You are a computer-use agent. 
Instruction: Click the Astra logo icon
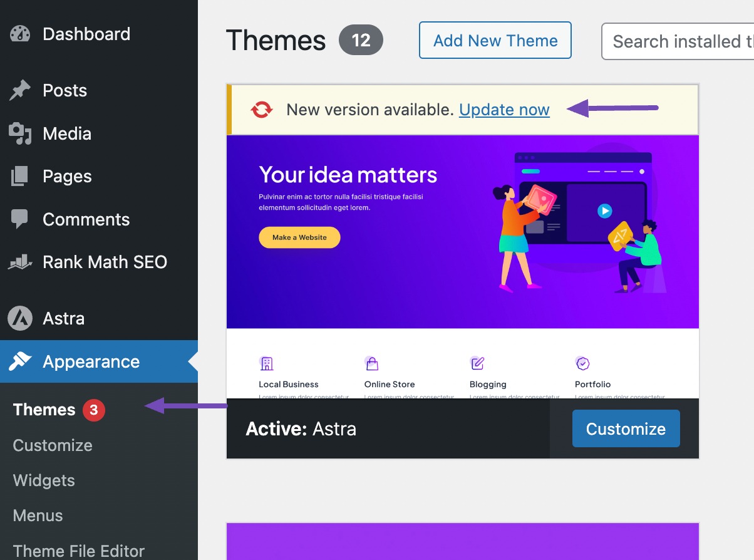20,318
